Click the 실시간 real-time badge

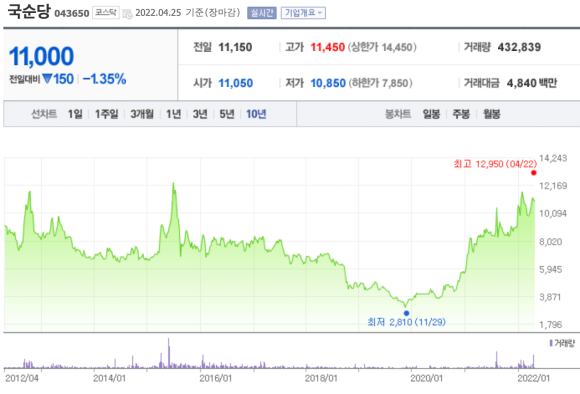click(262, 13)
